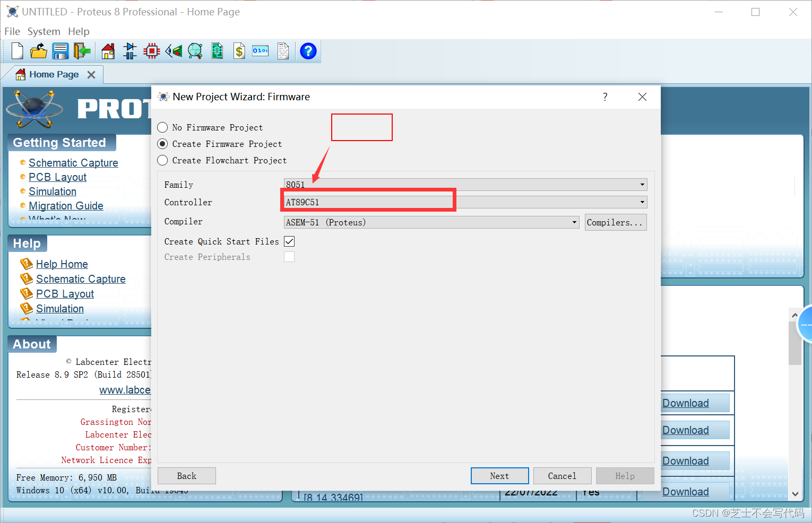Click the Cancel button in wizard

tap(562, 476)
